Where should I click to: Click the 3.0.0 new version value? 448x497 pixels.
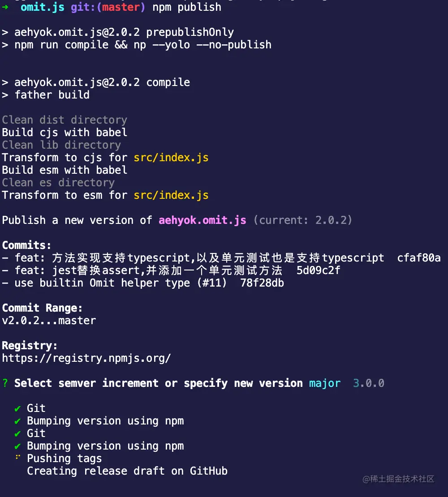368,383
